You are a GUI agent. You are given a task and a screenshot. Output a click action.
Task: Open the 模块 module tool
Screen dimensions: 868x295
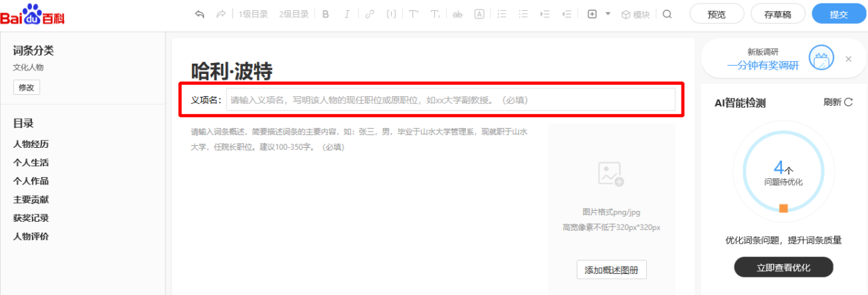[x=635, y=14]
